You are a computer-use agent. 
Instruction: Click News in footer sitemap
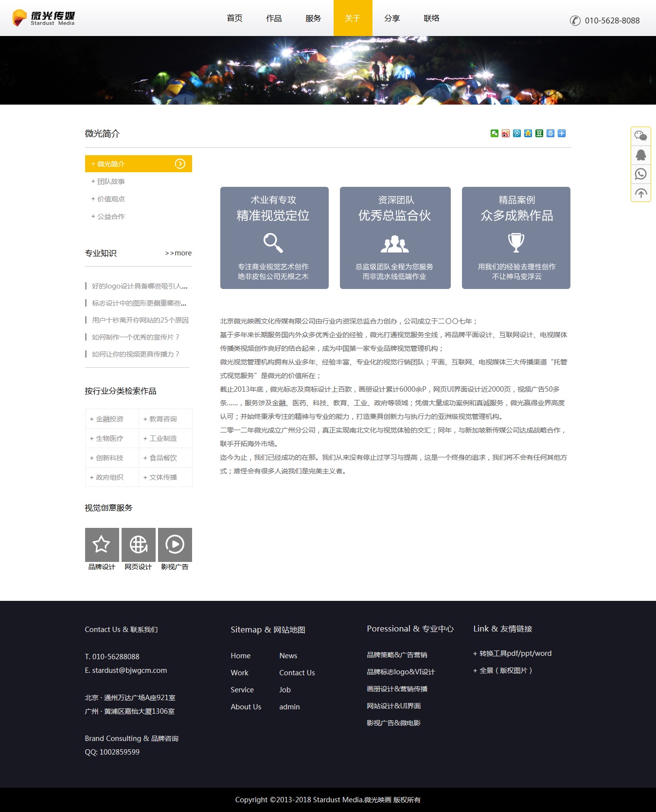point(288,656)
